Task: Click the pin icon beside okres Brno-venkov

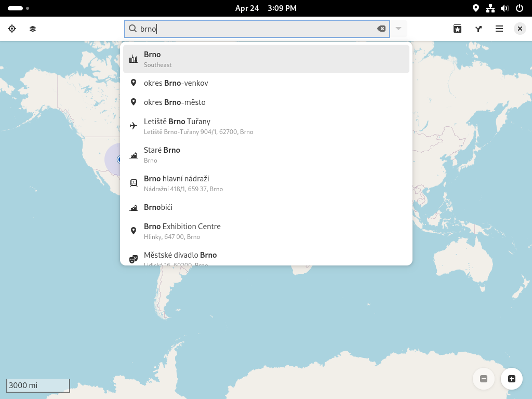Action: click(x=134, y=83)
